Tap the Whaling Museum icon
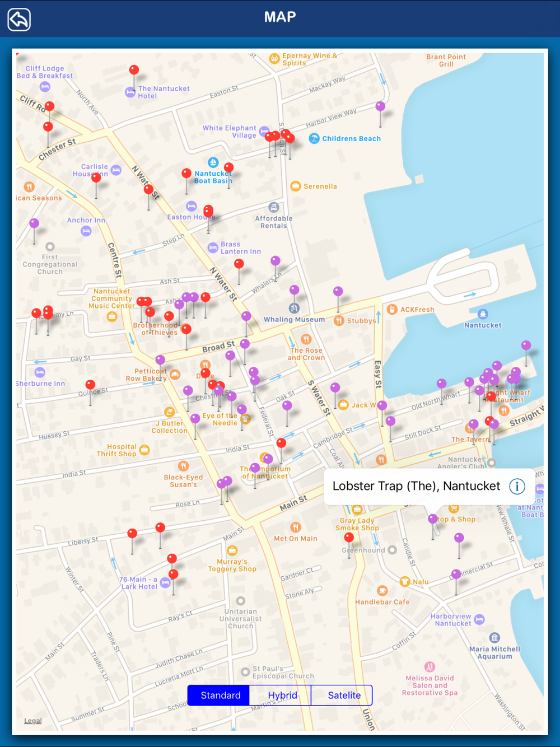The image size is (560, 747). 294,308
